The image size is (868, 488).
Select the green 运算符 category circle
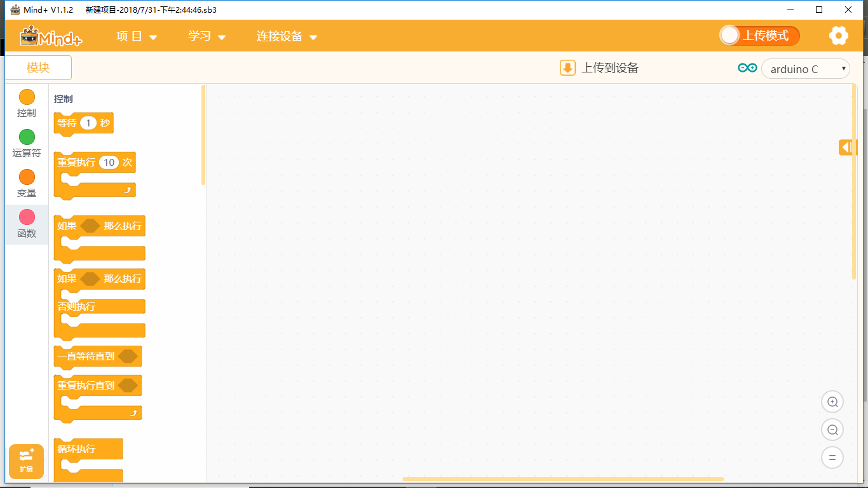(x=27, y=137)
